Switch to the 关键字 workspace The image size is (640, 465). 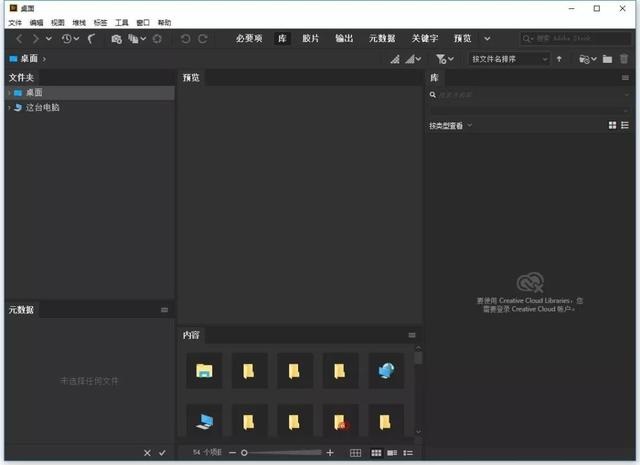(425, 39)
